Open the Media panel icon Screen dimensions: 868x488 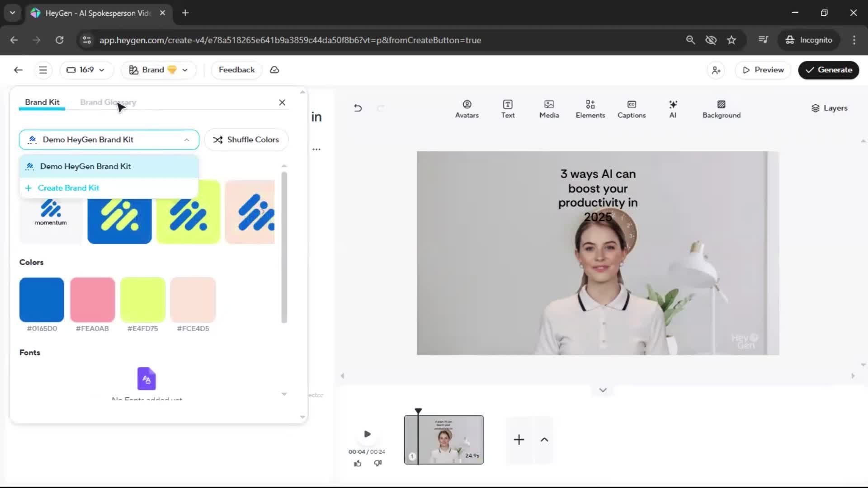[549, 109]
